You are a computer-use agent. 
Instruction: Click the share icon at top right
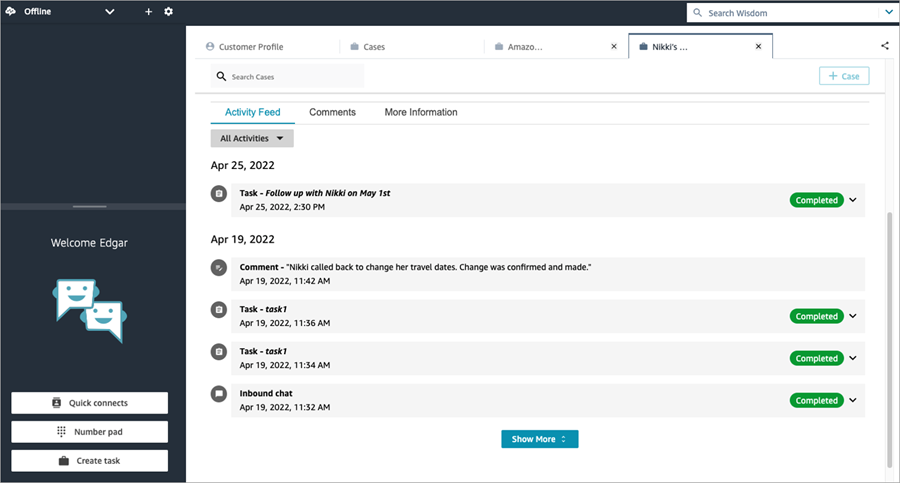(x=885, y=46)
